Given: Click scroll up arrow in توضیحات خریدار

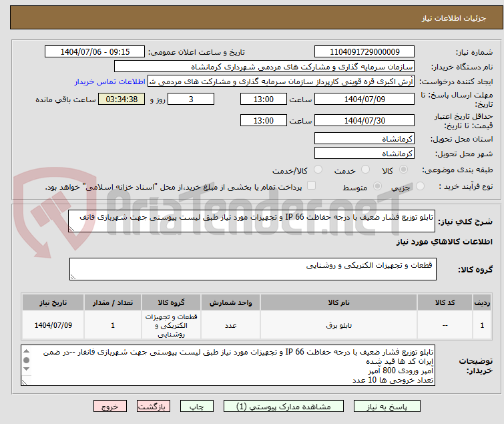Looking at the screenshot, I should click(27, 351).
